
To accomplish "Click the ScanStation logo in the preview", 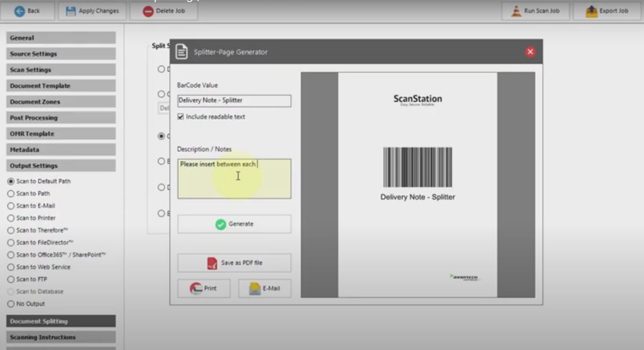I will tap(418, 99).
